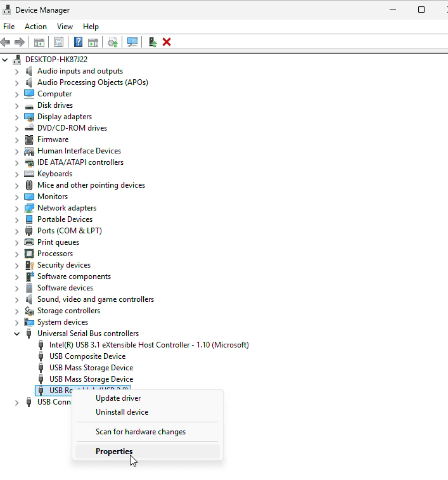448x480 pixels.
Task: Click the Properties sheet toolbar icon
Action: 58,42
